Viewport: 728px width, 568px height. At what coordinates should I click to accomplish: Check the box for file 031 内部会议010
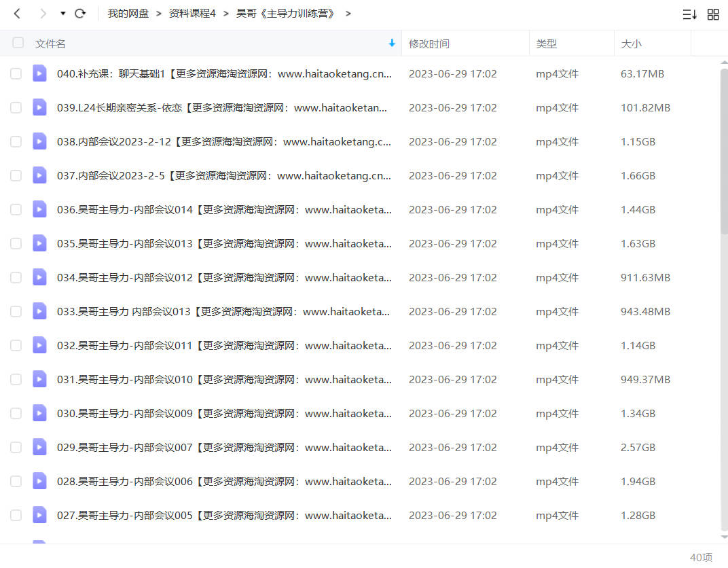pyautogui.click(x=16, y=379)
